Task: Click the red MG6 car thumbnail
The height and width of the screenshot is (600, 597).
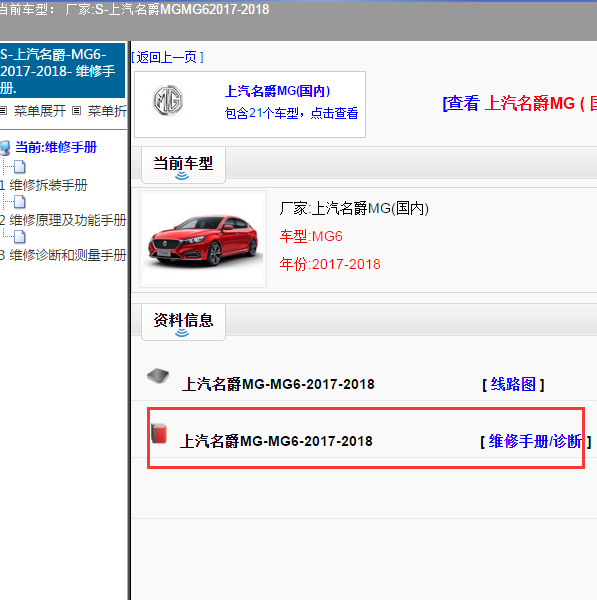Action: tap(203, 239)
